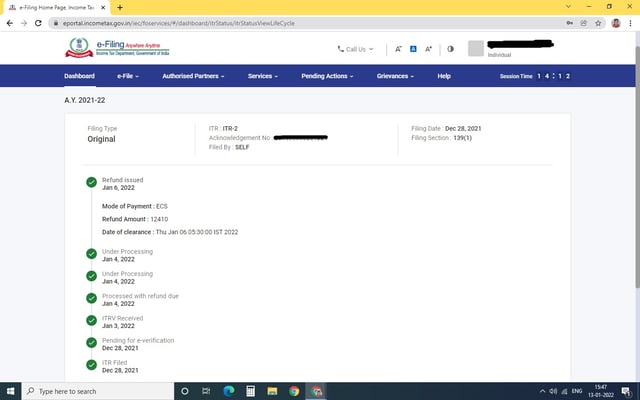
Task: Open the tab search chevron in title bar
Action: [568, 7]
